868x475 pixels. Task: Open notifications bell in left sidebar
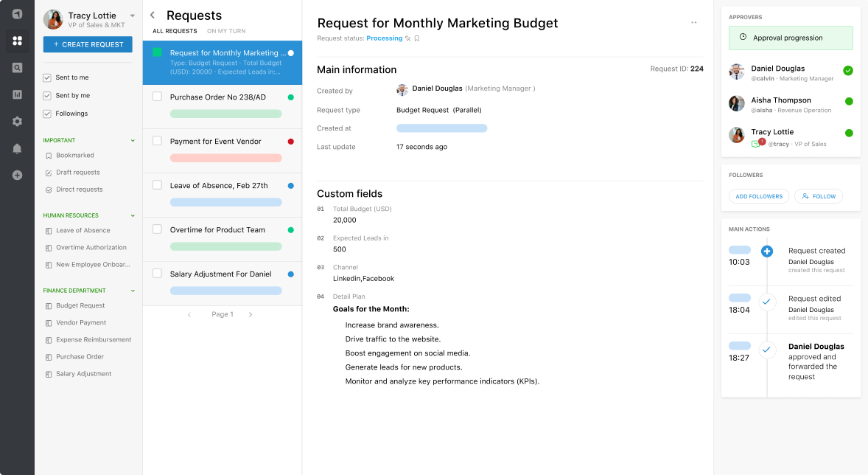(x=17, y=148)
